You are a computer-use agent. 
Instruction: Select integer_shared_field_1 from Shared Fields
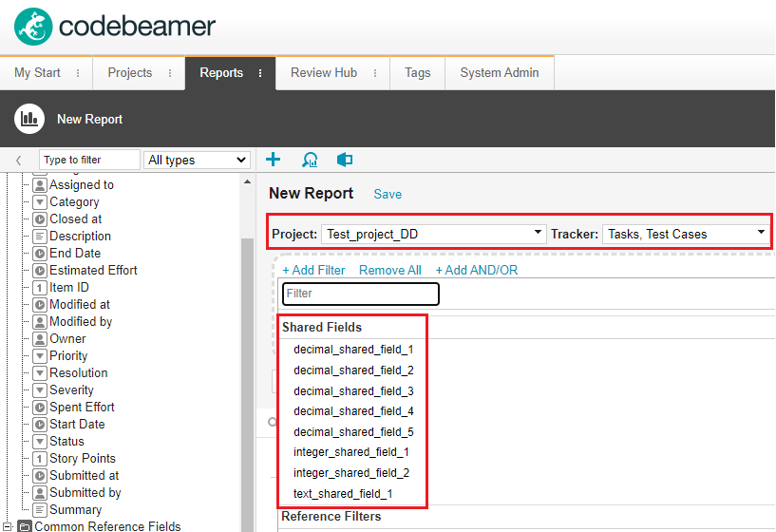pyautogui.click(x=351, y=452)
